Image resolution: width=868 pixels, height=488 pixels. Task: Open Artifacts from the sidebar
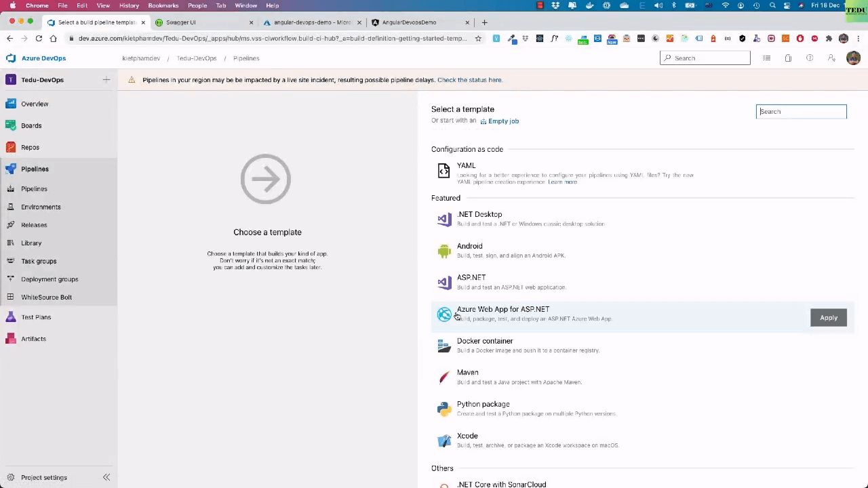(x=33, y=339)
